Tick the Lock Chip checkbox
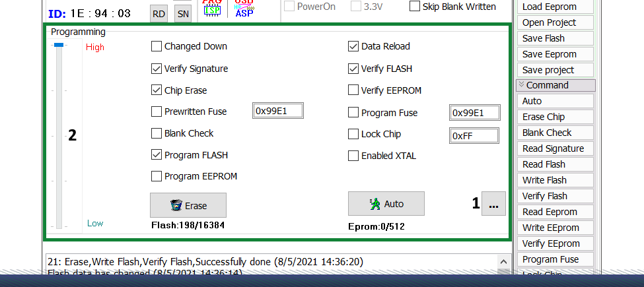The image size is (644, 287). pyautogui.click(x=353, y=134)
